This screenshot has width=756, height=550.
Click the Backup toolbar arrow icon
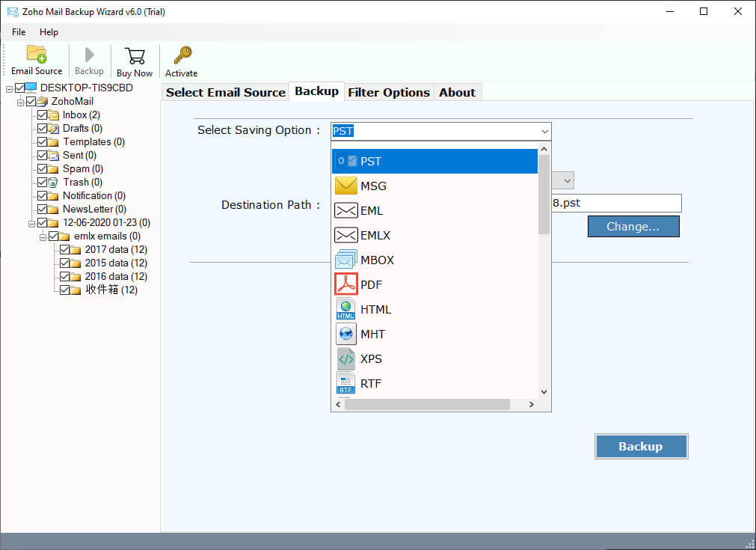[x=89, y=55]
